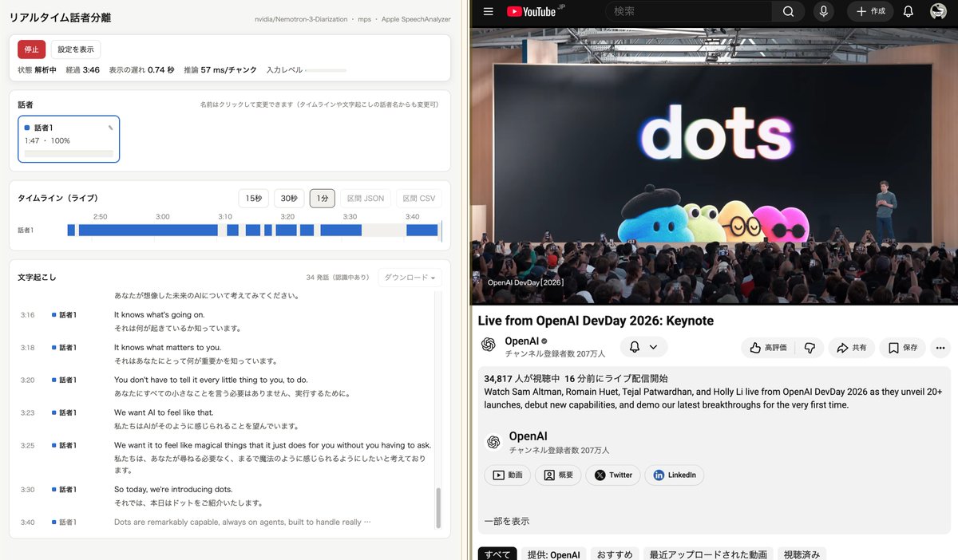Viewport: 958px width, 560px height.
Task: Export segments via 区間 CSV button
Action: [418, 199]
